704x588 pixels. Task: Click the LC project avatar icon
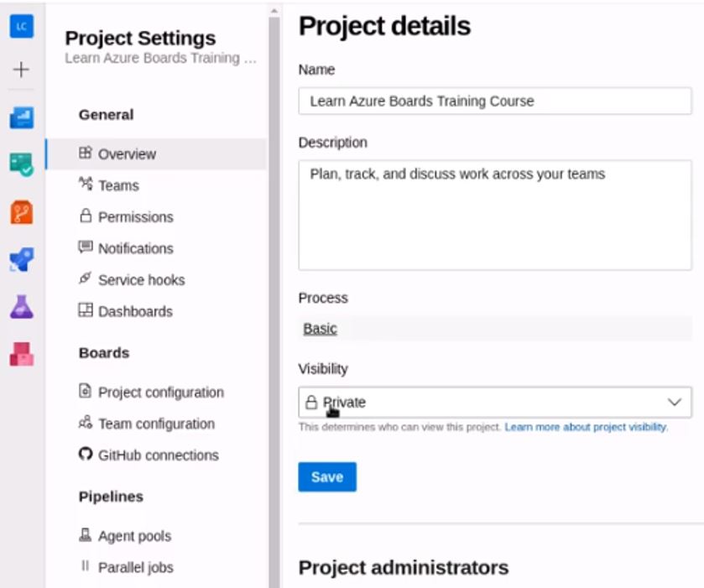click(23, 25)
